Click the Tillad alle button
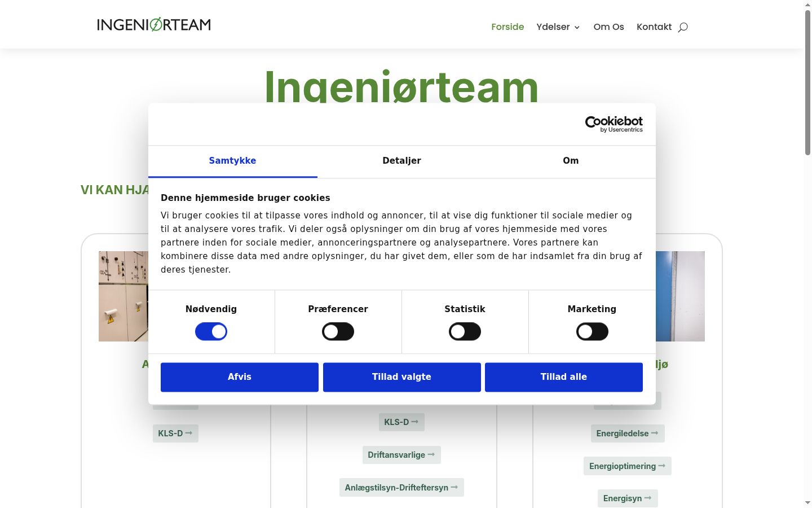The width and height of the screenshot is (812, 508). [564, 377]
